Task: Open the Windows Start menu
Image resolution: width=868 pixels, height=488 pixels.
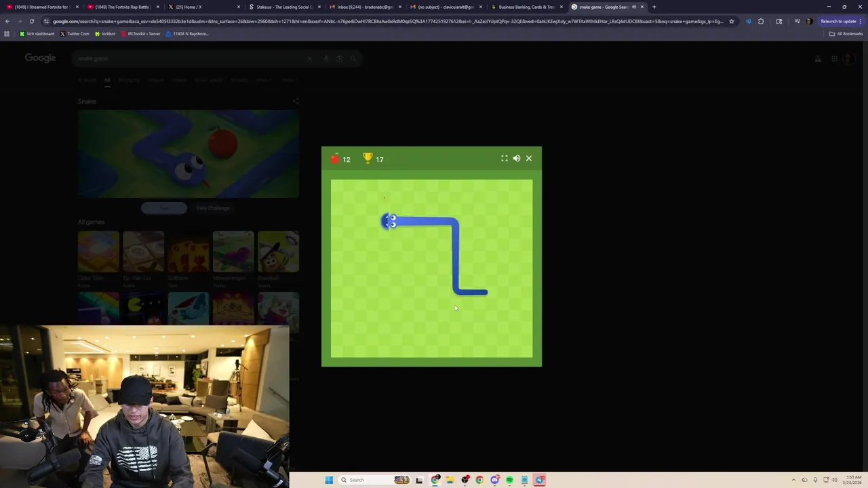Action: coord(329,480)
